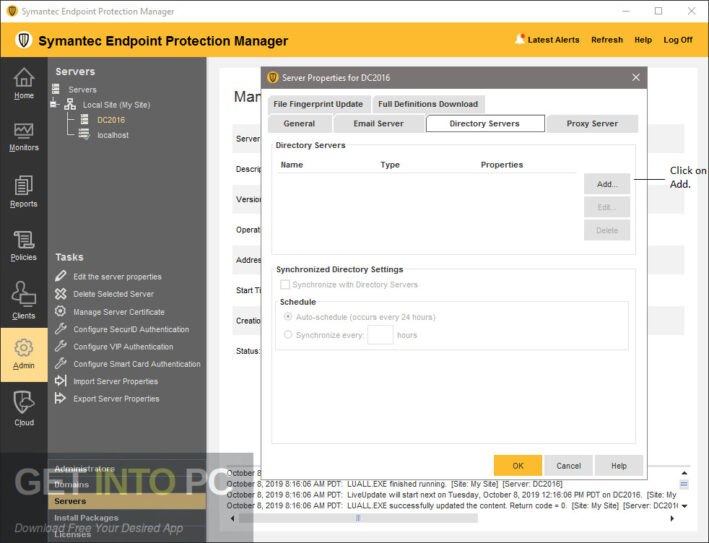Click the Manage Server Certificate task

[119, 312]
